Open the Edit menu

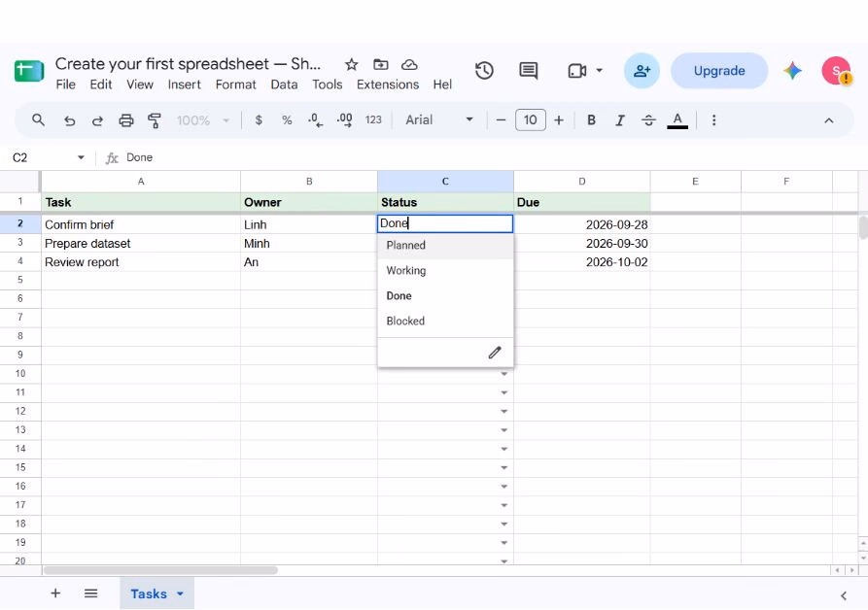point(101,85)
